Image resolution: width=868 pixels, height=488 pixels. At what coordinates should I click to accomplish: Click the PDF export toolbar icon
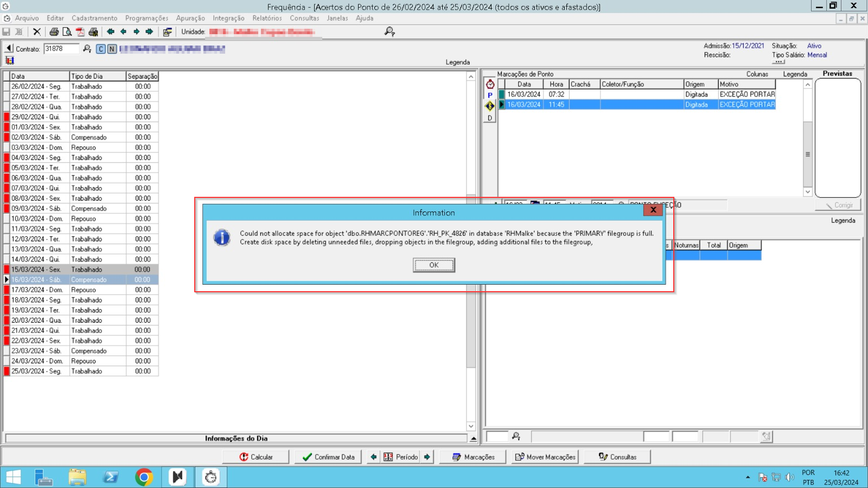pyautogui.click(x=80, y=32)
